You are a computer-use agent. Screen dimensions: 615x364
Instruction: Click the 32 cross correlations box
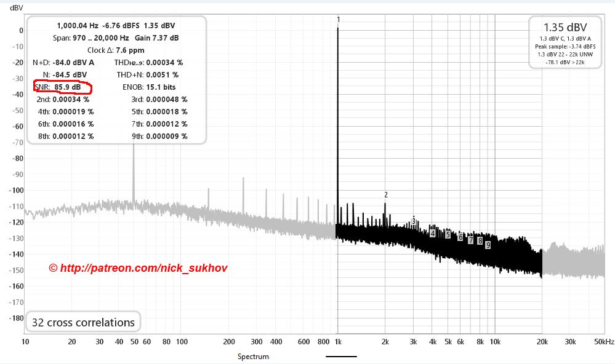pos(83,322)
